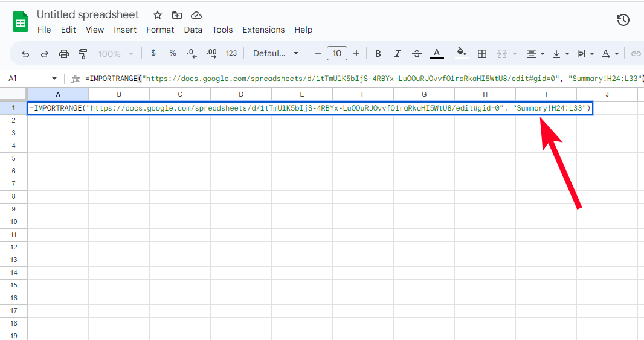Open the Edit menu

(68, 30)
